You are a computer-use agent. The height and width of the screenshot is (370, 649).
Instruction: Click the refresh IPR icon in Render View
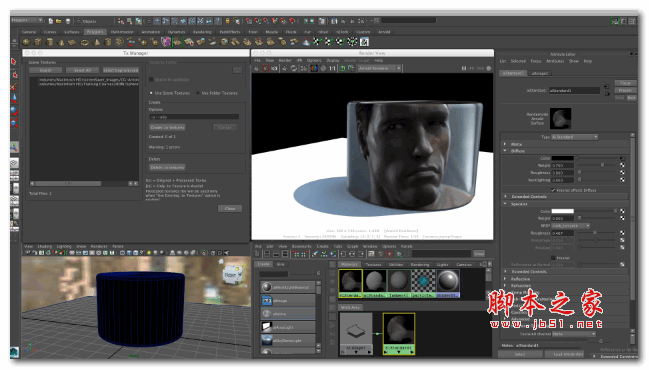293,68
